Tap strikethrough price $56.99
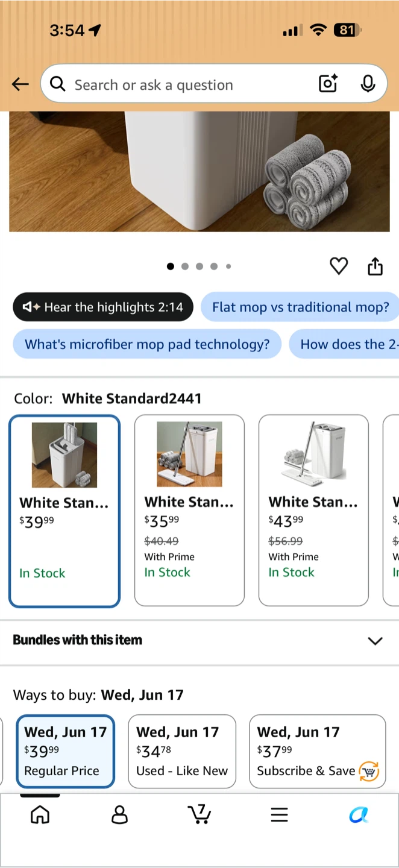399x868 pixels. tap(286, 541)
